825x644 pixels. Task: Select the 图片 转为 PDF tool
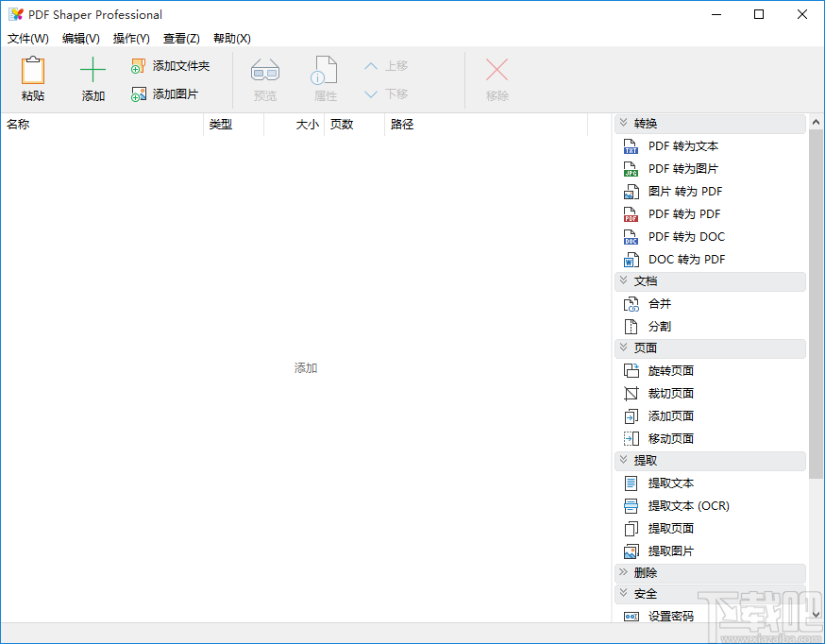[684, 191]
